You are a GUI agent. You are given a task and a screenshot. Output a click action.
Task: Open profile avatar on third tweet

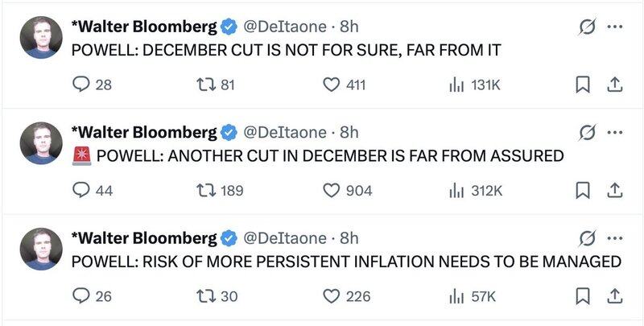click(x=41, y=248)
